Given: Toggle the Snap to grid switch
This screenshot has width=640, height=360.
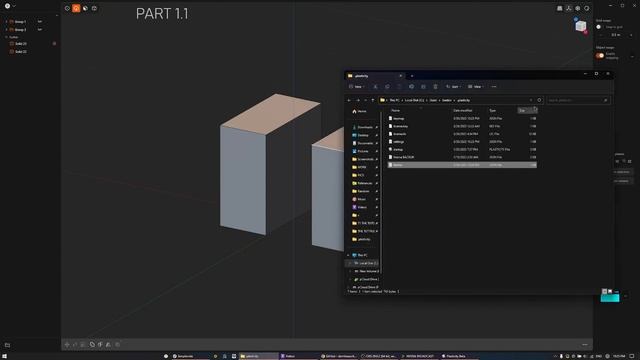Looking at the screenshot, I should 599,27.
